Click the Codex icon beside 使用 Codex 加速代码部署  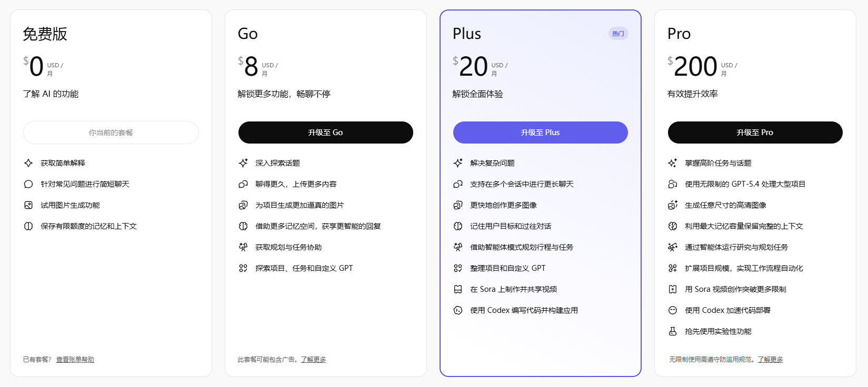click(673, 310)
